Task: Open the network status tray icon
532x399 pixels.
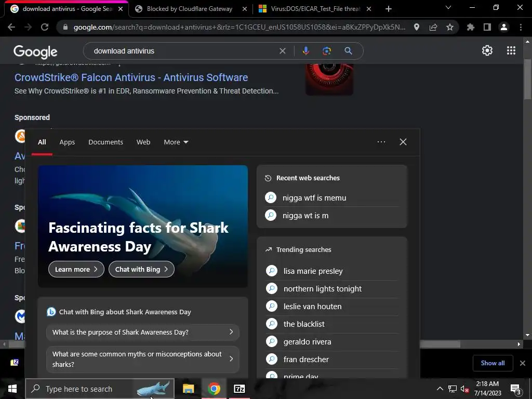Action: coord(453,389)
